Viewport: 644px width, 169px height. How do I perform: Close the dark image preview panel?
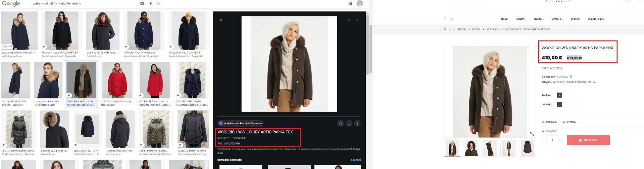(x=221, y=20)
